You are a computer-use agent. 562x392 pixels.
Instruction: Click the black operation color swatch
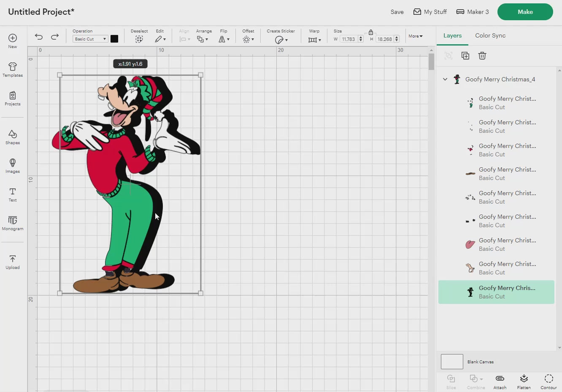pos(114,39)
